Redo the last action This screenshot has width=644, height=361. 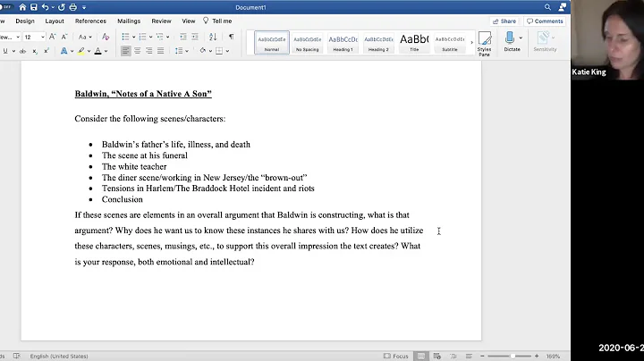tap(62, 7)
